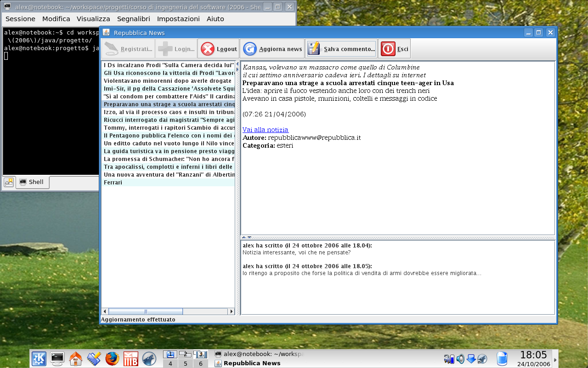The image size is (588, 368).
Task: Refresh feed with Aggiorna news
Action: tap(272, 49)
